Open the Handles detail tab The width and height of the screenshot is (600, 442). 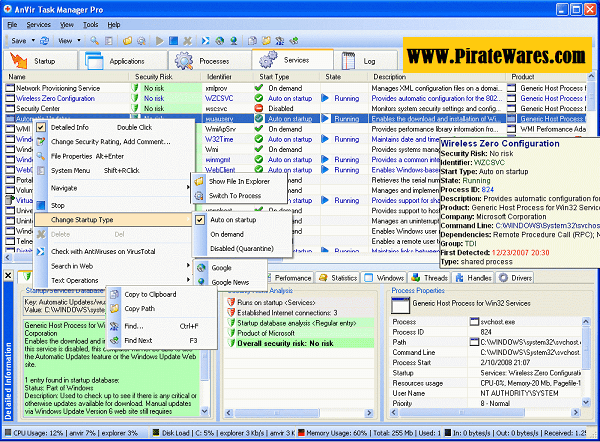click(473, 278)
